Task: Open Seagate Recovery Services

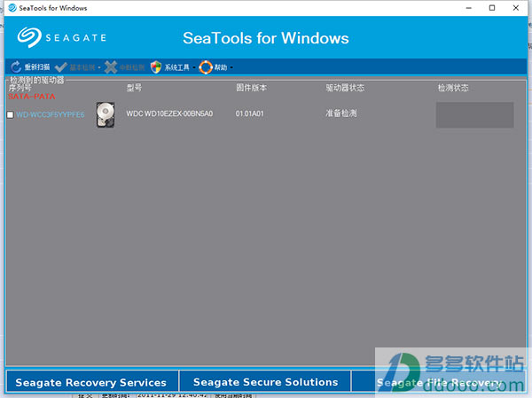Action: (91, 382)
